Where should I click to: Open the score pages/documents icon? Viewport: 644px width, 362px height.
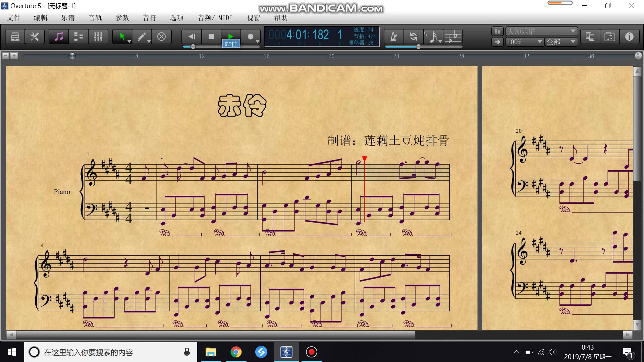tap(590, 37)
